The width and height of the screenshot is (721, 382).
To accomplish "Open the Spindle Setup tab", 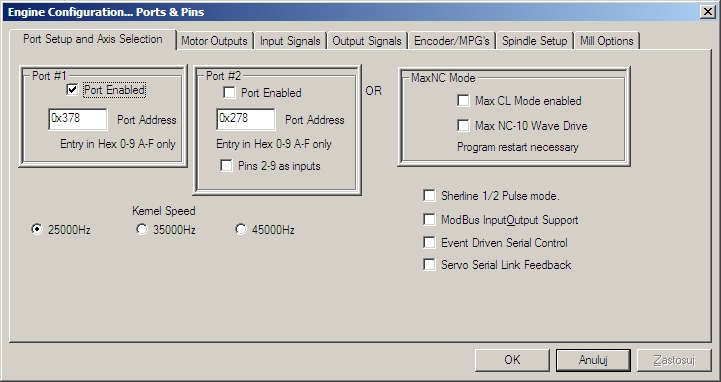I will (x=534, y=41).
